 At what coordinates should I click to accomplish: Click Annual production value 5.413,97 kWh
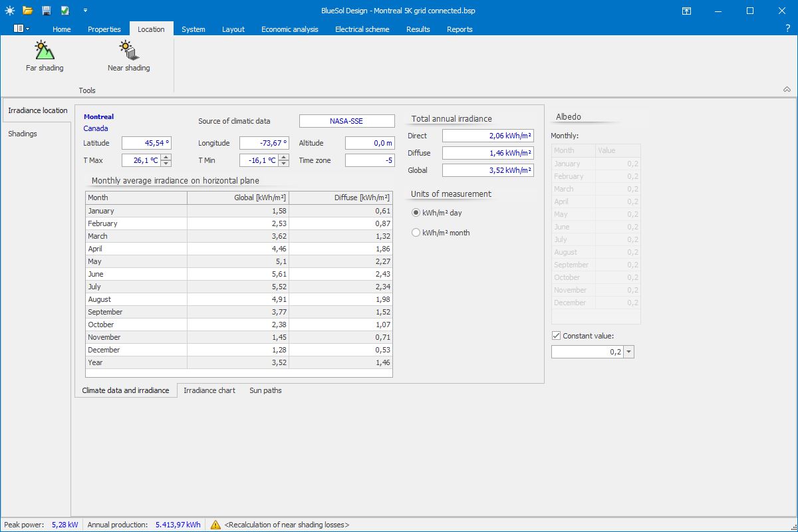pyautogui.click(x=178, y=525)
